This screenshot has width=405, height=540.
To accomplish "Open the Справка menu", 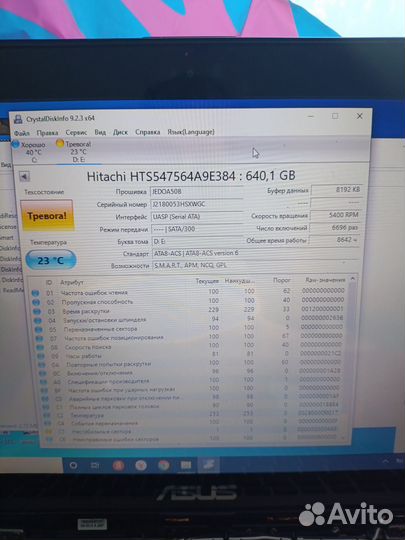I will 147,132.
